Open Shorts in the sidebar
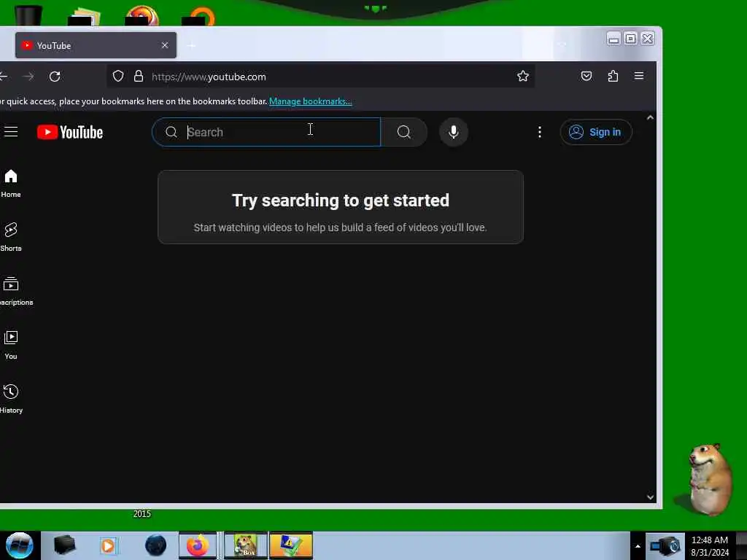747x560 pixels. coord(10,237)
